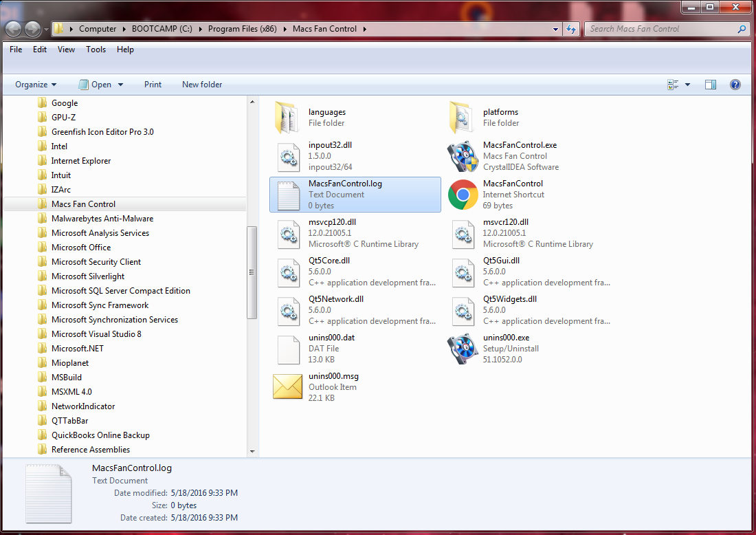Click the New folder button
Image resolution: width=756 pixels, height=535 pixels.
click(x=202, y=85)
